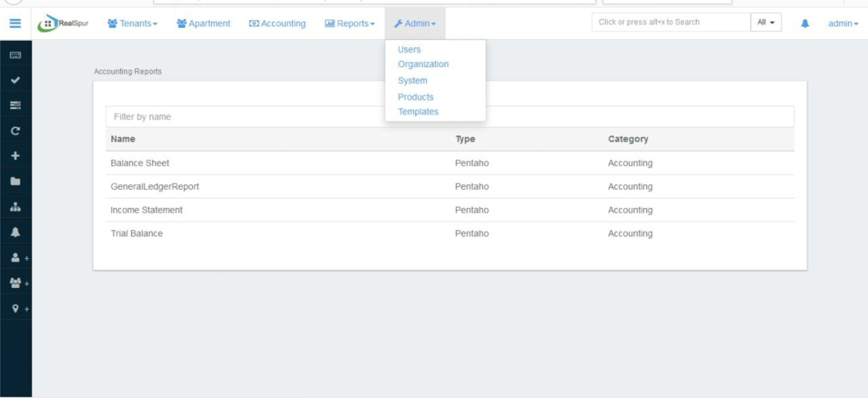Click the Category column header
Viewport: 868px width, 398px height.
[628, 139]
